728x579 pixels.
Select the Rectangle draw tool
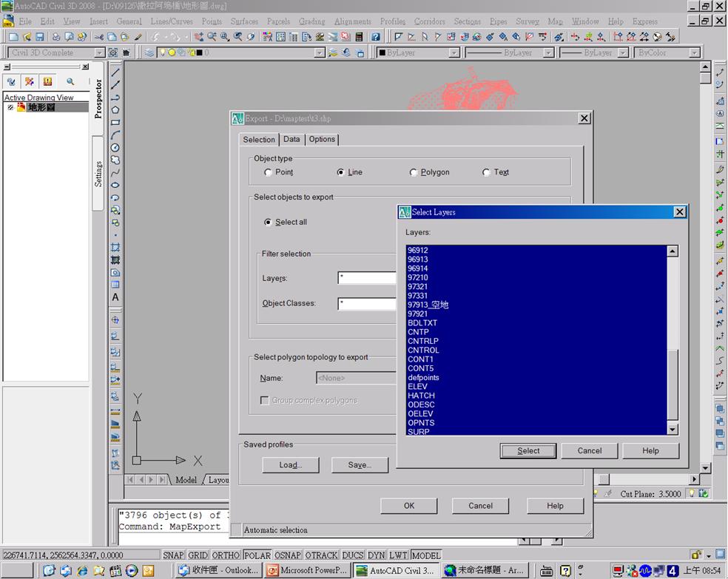115,123
